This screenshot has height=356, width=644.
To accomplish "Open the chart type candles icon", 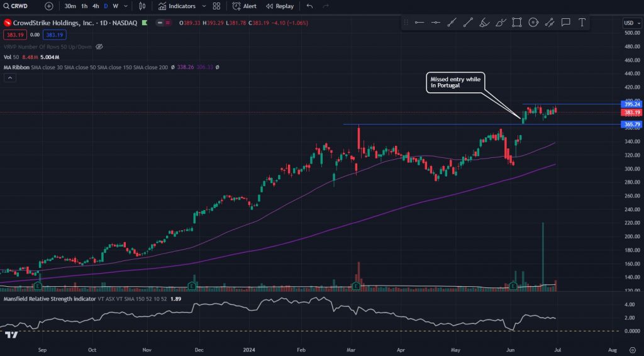I will pyautogui.click(x=142, y=6).
